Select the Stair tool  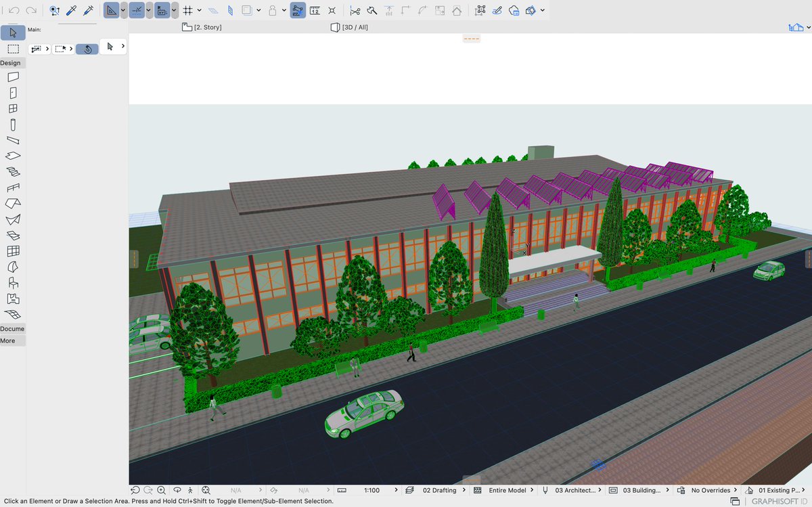pyautogui.click(x=13, y=172)
